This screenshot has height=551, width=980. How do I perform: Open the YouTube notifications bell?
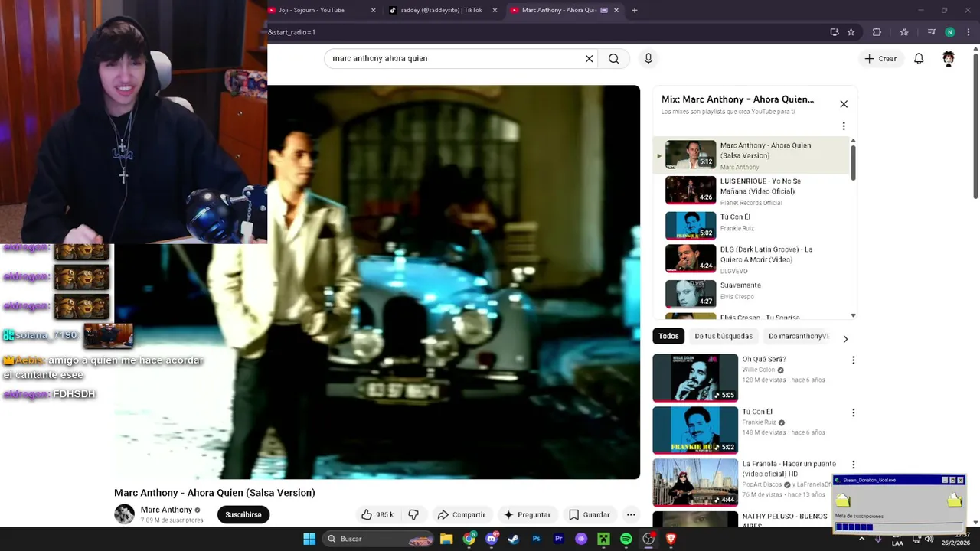pos(919,58)
